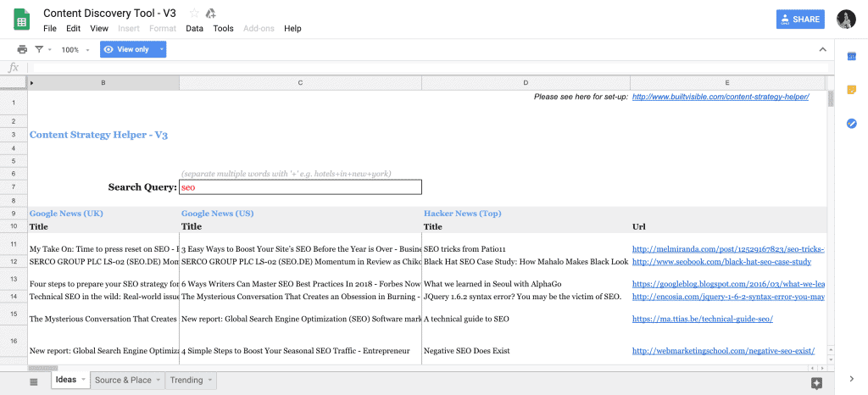Image resolution: width=868 pixels, height=395 pixels.
Task: Open the Ideas tab dropdown arrow
Action: click(83, 380)
